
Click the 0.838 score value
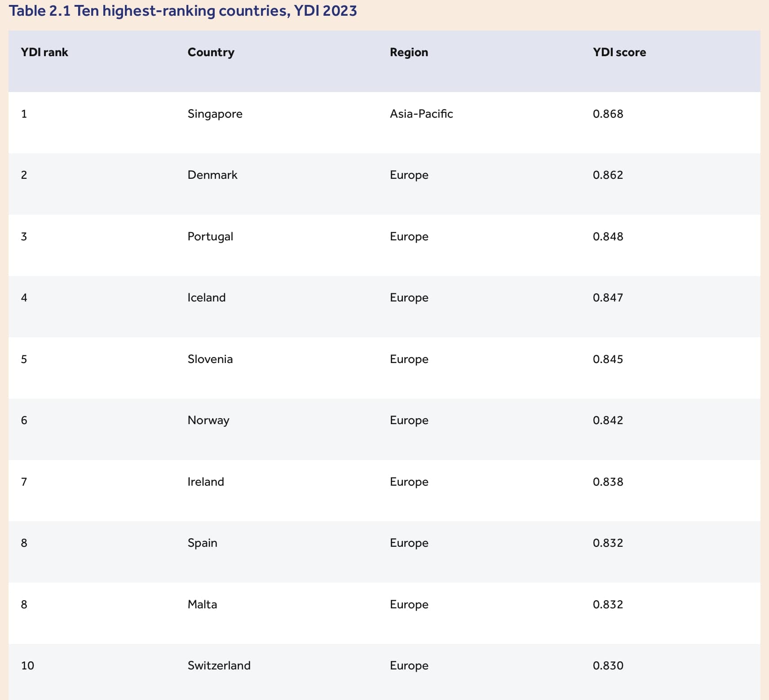click(608, 482)
